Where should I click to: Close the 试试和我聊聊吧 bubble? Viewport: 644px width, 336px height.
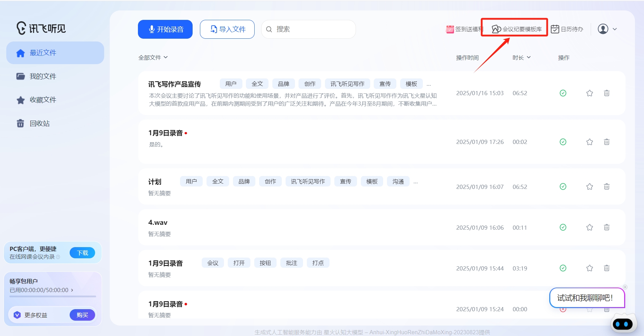click(625, 287)
